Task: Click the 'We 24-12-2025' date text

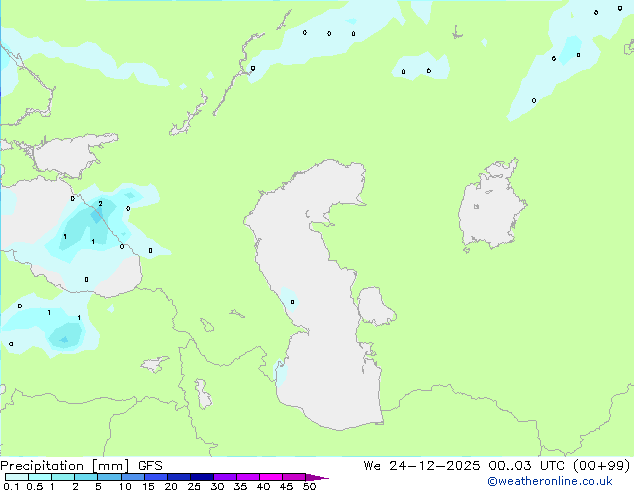Action: pyautogui.click(x=422, y=466)
